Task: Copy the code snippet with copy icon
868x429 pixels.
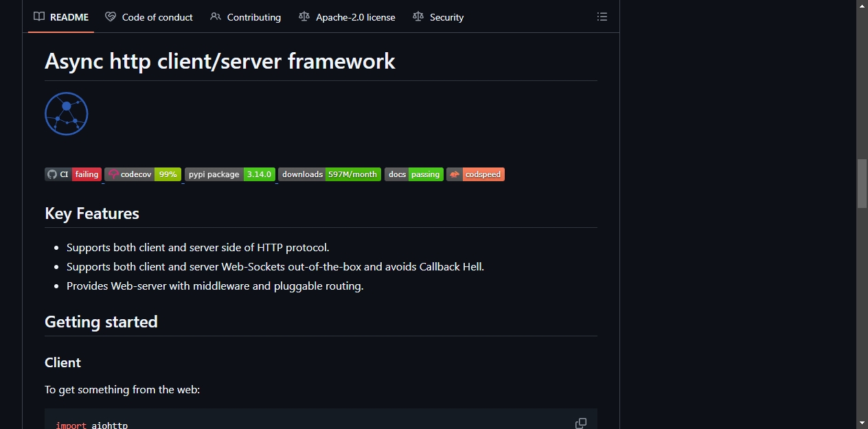Action: click(x=581, y=424)
